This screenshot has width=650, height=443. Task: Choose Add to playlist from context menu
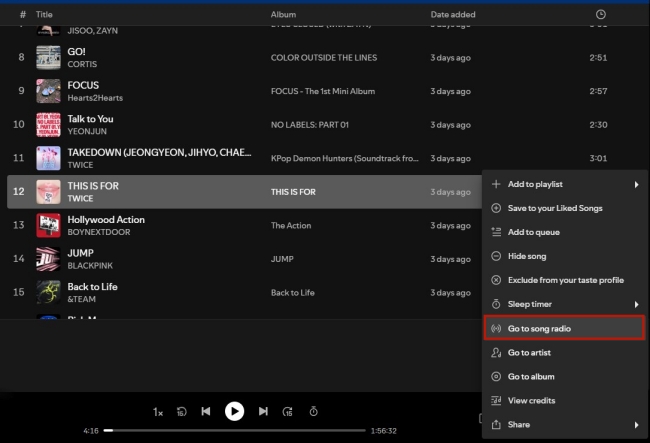[565, 184]
